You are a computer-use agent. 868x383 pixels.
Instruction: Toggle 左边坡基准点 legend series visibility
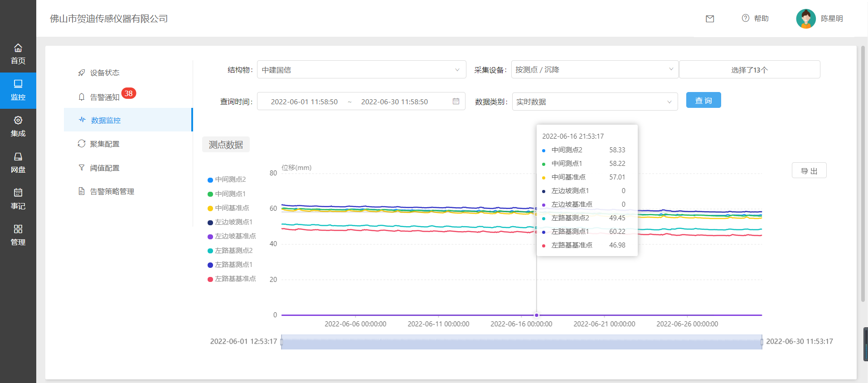232,236
